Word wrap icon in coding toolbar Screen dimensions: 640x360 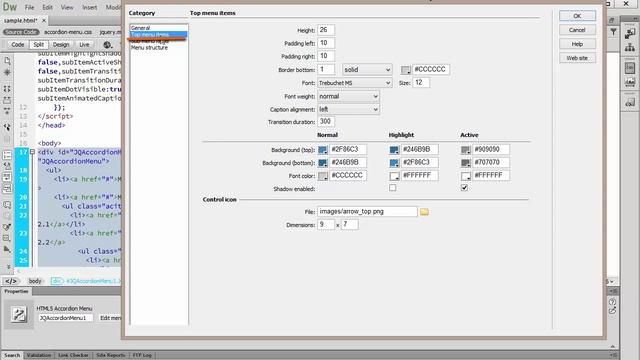coord(7,177)
